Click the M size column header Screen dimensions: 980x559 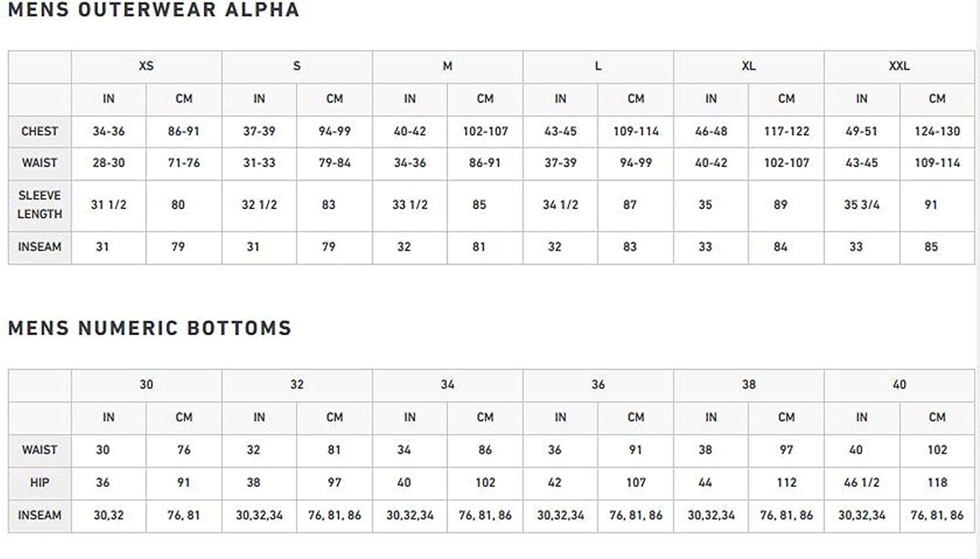(448, 66)
